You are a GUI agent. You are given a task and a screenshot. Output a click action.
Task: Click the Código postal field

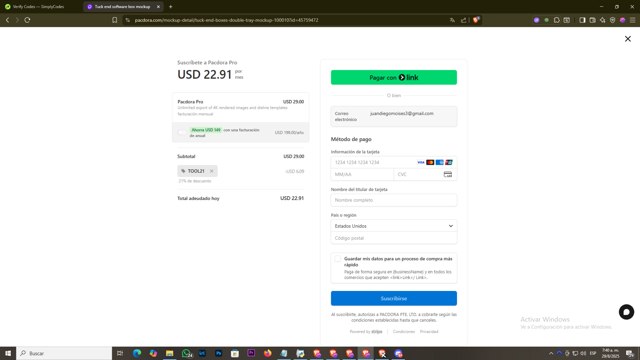tap(393, 238)
